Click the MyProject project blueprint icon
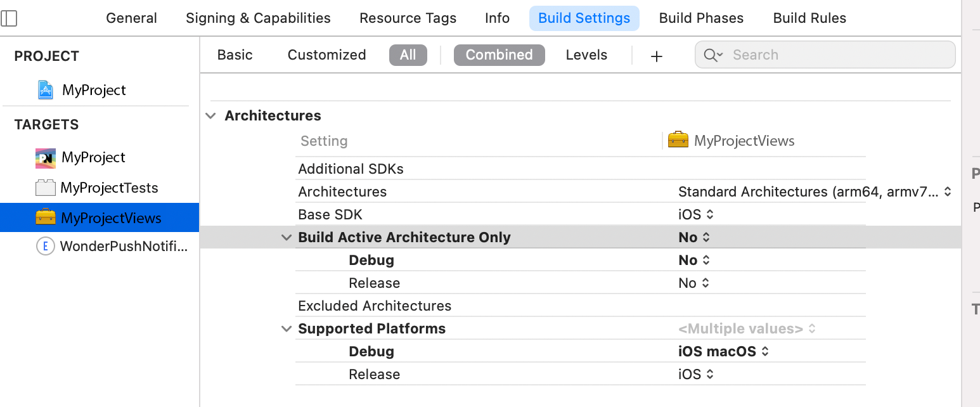980x407 pixels. click(x=45, y=90)
